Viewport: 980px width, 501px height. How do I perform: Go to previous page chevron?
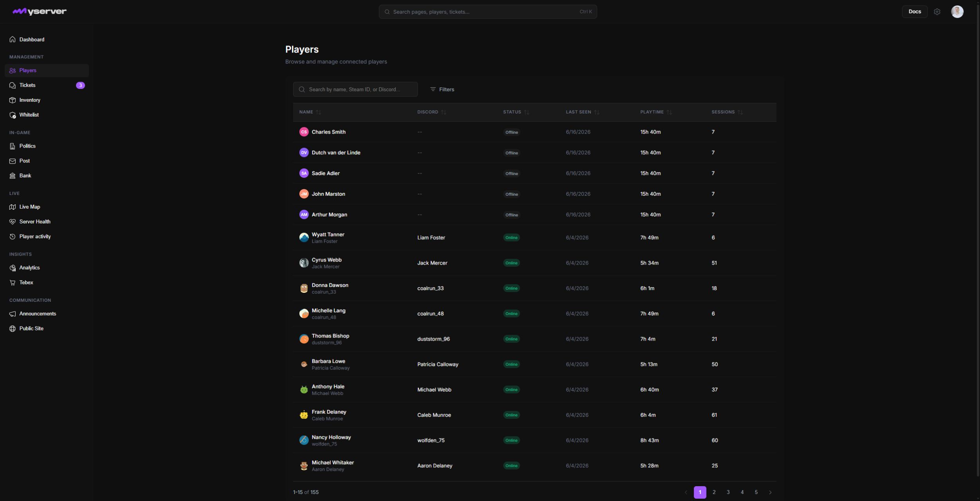686,492
